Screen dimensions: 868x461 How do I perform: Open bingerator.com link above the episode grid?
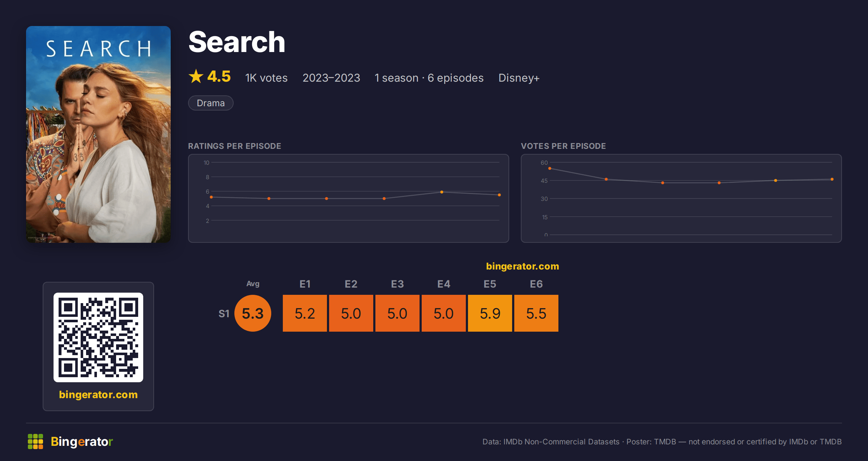[523, 266]
